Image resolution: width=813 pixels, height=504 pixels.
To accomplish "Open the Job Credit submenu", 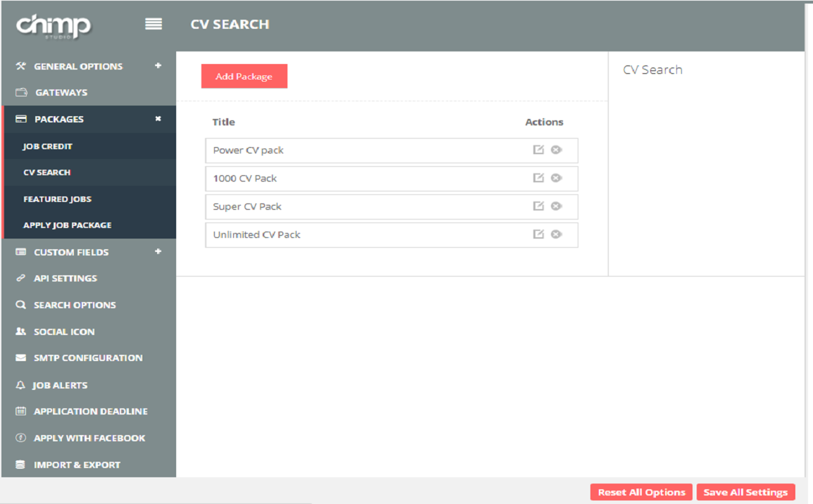I will pyautogui.click(x=48, y=146).
